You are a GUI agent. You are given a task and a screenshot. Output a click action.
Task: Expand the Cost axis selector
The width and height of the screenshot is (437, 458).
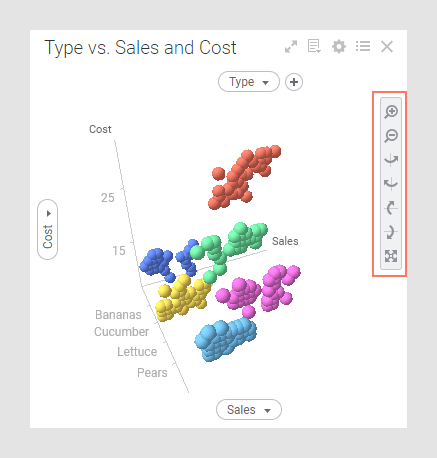point(48,230)
